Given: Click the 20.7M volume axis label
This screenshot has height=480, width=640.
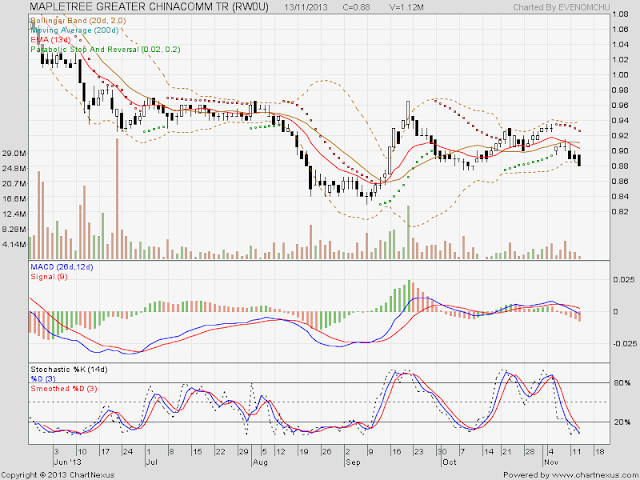Looking at the screenshot, I should (14, 184).
